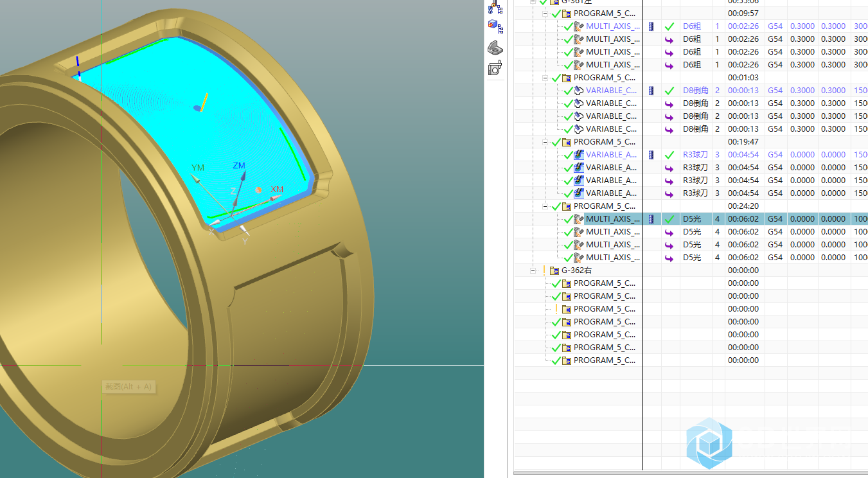Click the 00:01:03 group time cell
This screenshot has height=478, width=868.
743,78
